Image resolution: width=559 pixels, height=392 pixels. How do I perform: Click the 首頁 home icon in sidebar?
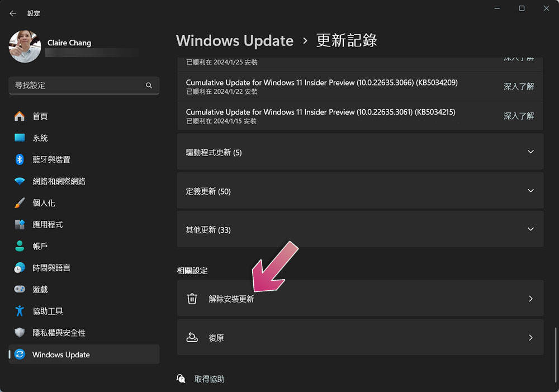20,116
